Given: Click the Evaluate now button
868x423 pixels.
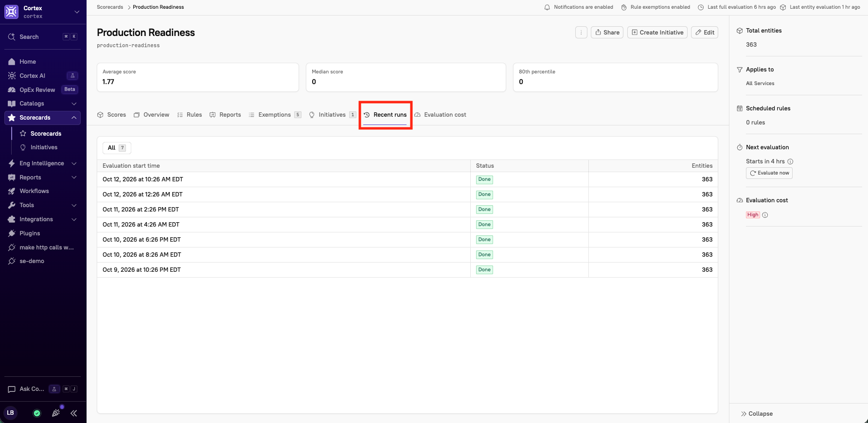Looking at the screenshot, I should (769, 173).
